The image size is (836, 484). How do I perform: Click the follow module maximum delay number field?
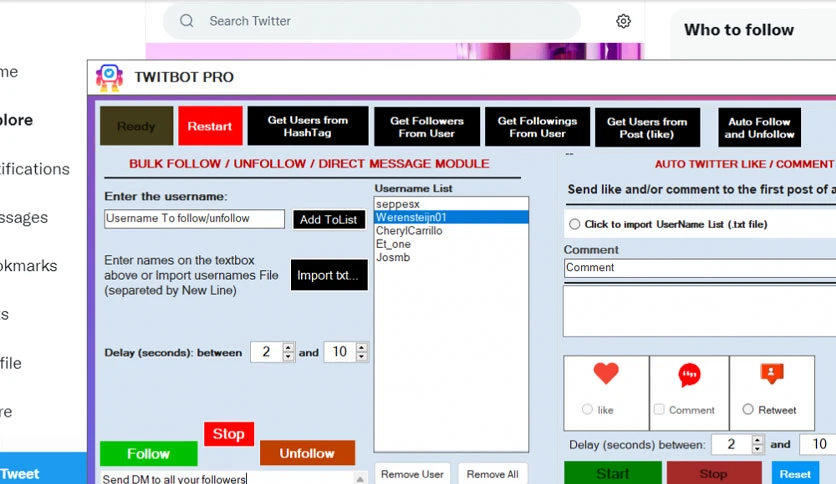tap(340, 352)
